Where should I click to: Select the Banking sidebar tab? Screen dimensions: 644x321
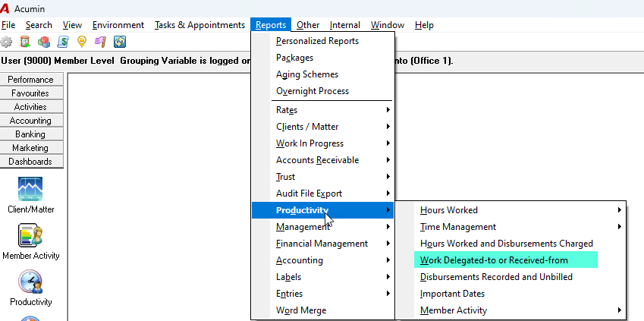click(x=32, y=134)
